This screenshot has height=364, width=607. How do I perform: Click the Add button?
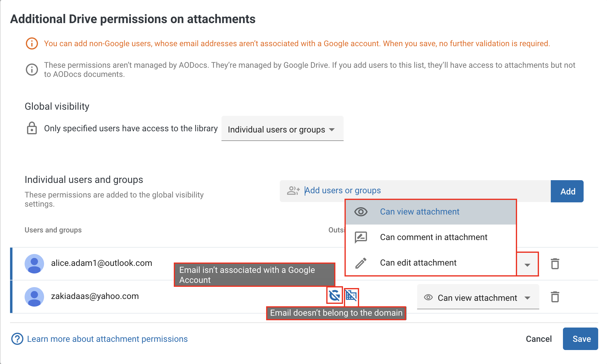point(567,191)
